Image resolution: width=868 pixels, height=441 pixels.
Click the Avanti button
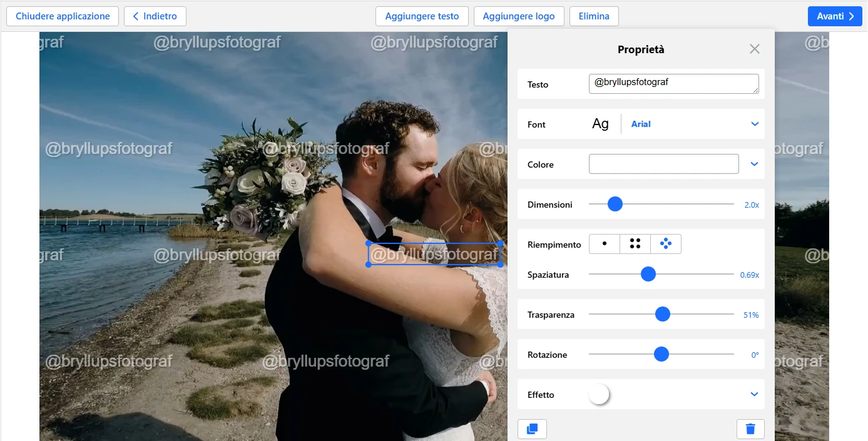(835, 16)
